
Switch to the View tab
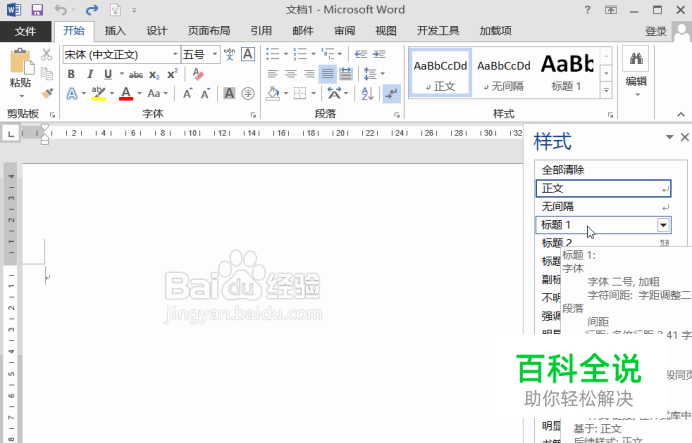point(386,30)
